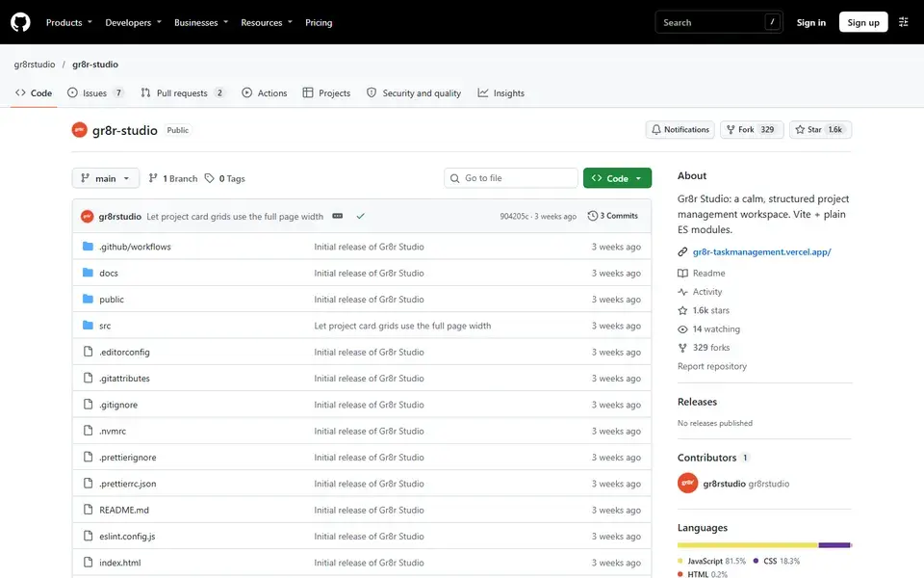Click the README.md file icon
The width and height of the screenshot is (924, 578).
pyautogui.click(x=88, y=510)
